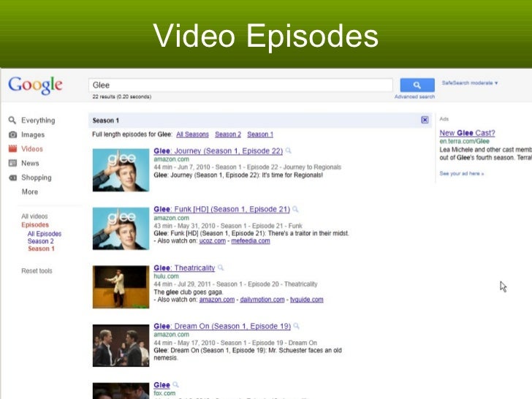Screen dimensions: 532x399
Task: Open Glee: Journey Season 1 Episode 22
Action: click(218, 151)
